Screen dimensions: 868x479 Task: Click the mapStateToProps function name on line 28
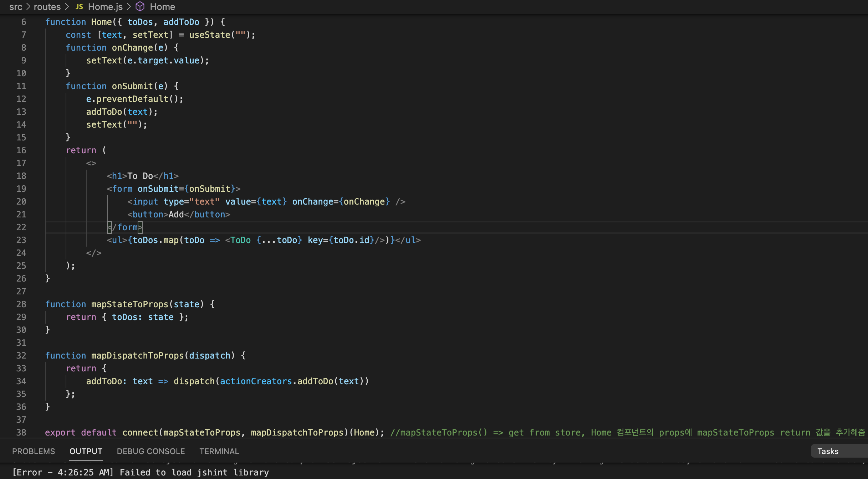coord(129,304)
